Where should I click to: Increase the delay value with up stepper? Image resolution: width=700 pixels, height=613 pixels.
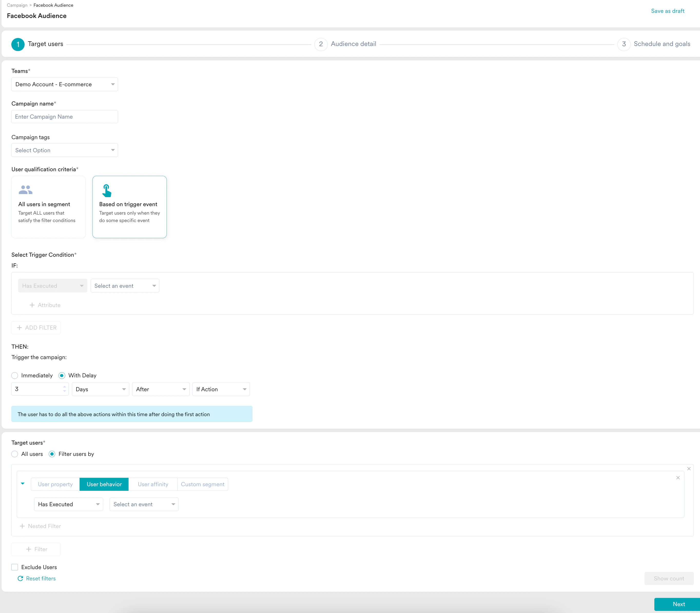[65, 387]
